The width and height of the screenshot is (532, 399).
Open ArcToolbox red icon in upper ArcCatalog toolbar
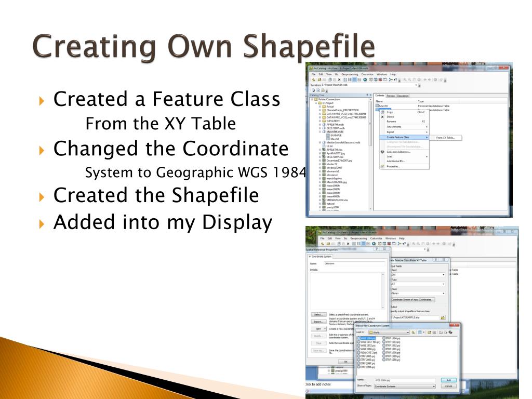[380, 79]
